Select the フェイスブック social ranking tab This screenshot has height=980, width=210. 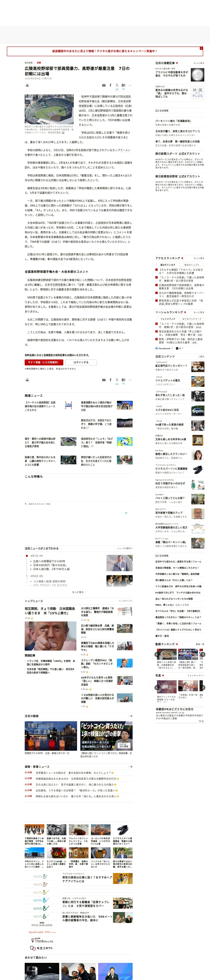point(168,319)
